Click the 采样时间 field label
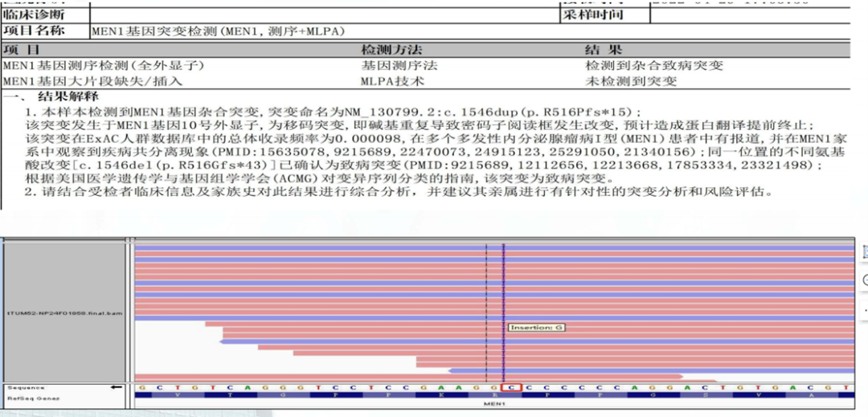The height and width of the screenshot is (417, 868). click(x=592, y=14)
